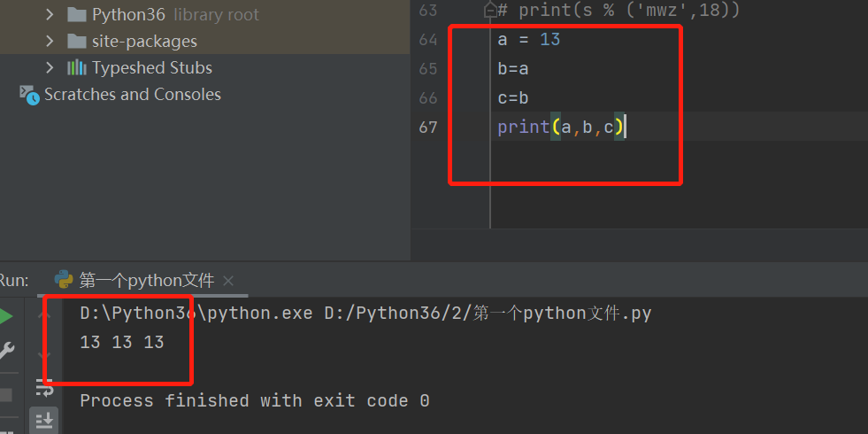The height and width of the screenshot is (434, 868).
Task: Click the Up the Stack Trace arrow
Action: pyautogui.click(x=45, y=316)
